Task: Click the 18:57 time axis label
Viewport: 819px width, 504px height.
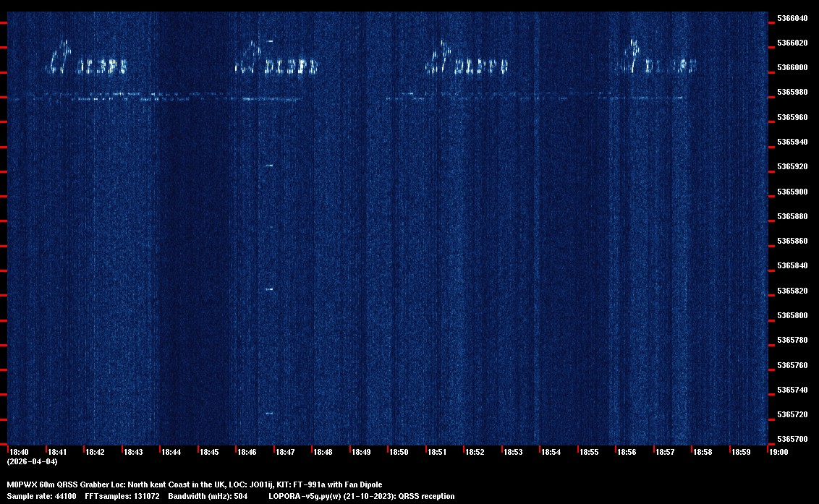Action: (665, 452)
